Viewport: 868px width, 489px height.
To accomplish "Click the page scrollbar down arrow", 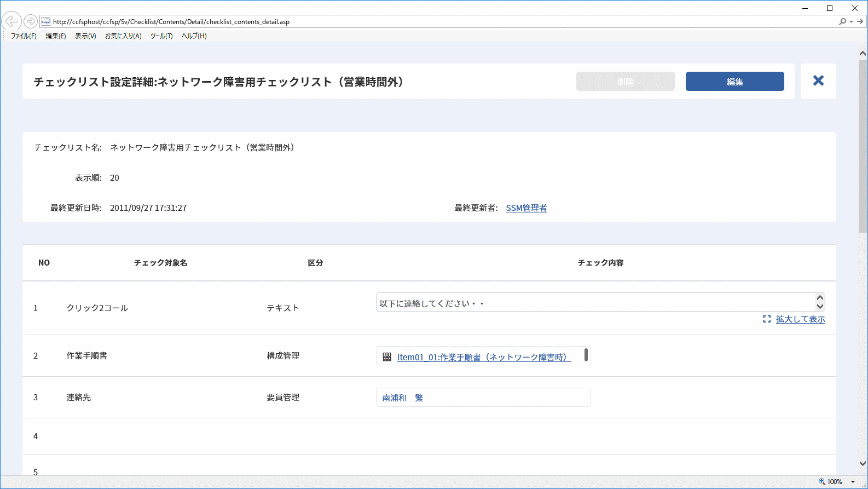I will [x=863, y=463].
